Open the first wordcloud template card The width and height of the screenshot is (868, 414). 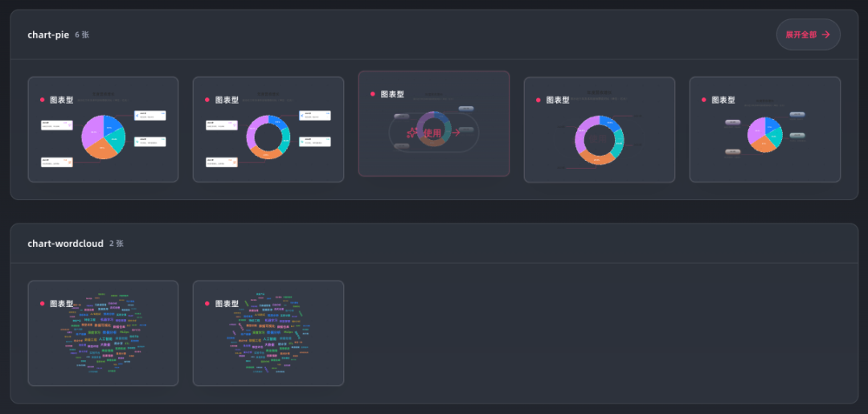point(103,333)
